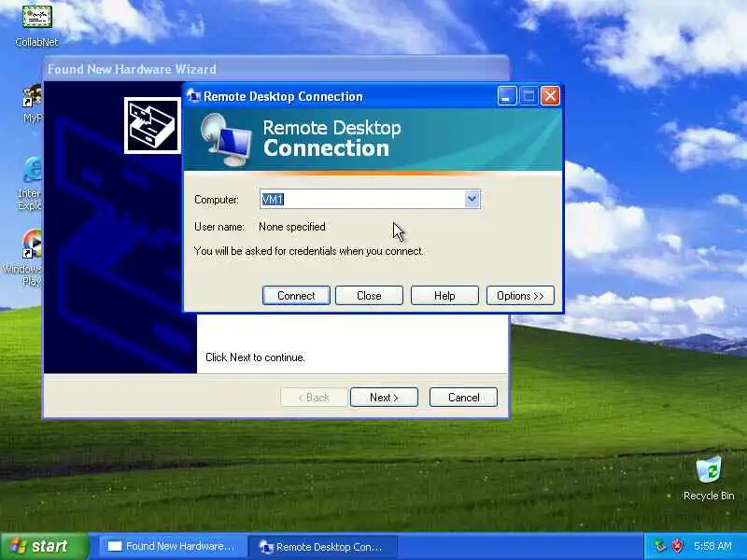This screenshot has height=560, width=747.
Task: Click the 'None specified' user name text
Action: point(292,227)
